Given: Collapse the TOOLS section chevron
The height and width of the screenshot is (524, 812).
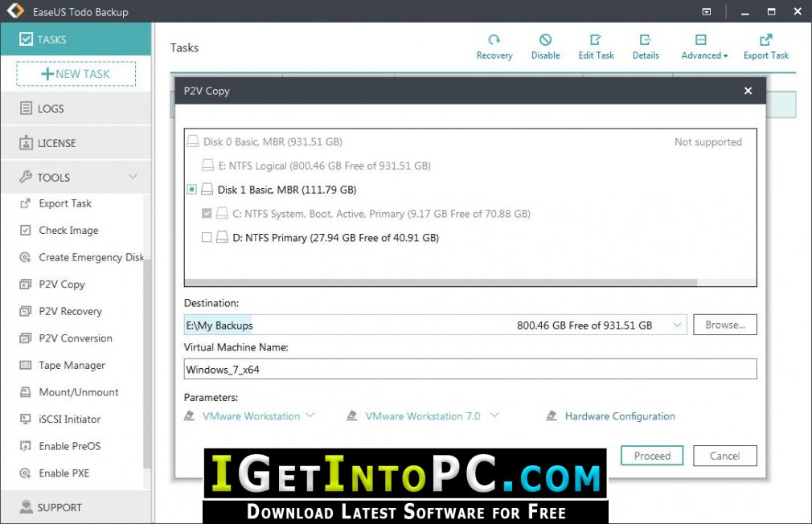Looking at the screenshot, I should tap(133, 177).
